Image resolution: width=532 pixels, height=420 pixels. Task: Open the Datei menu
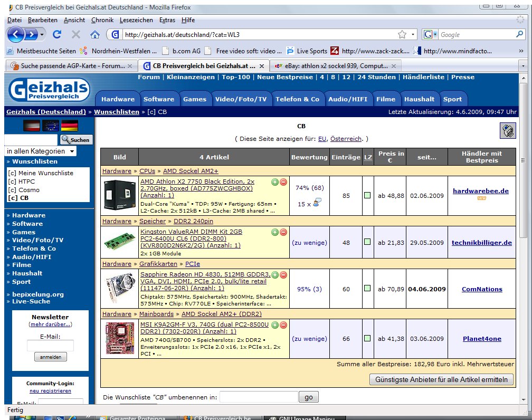(14, 20)
